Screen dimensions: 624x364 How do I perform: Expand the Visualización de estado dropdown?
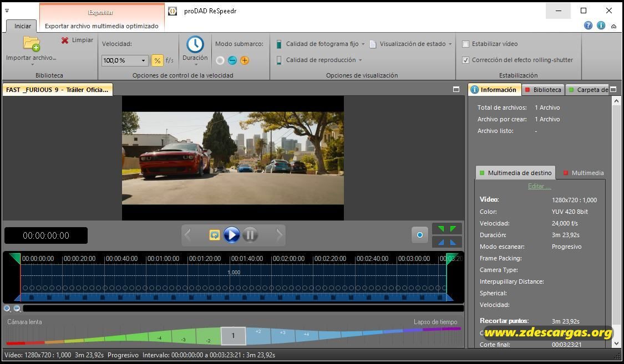pos(450,44)
